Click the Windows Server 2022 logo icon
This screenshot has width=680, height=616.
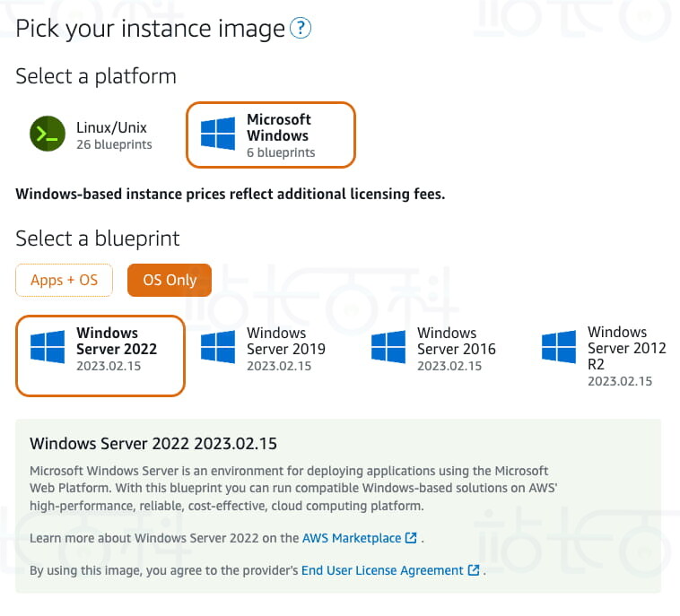(x=48, y=347)
